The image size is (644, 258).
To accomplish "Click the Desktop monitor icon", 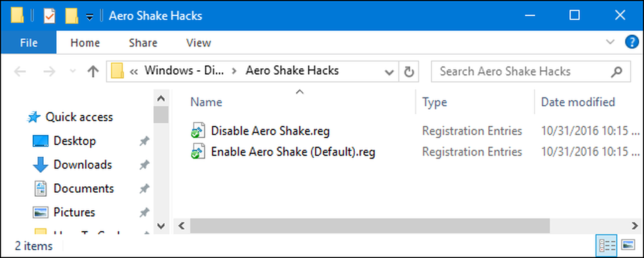I will pos(40,141).
